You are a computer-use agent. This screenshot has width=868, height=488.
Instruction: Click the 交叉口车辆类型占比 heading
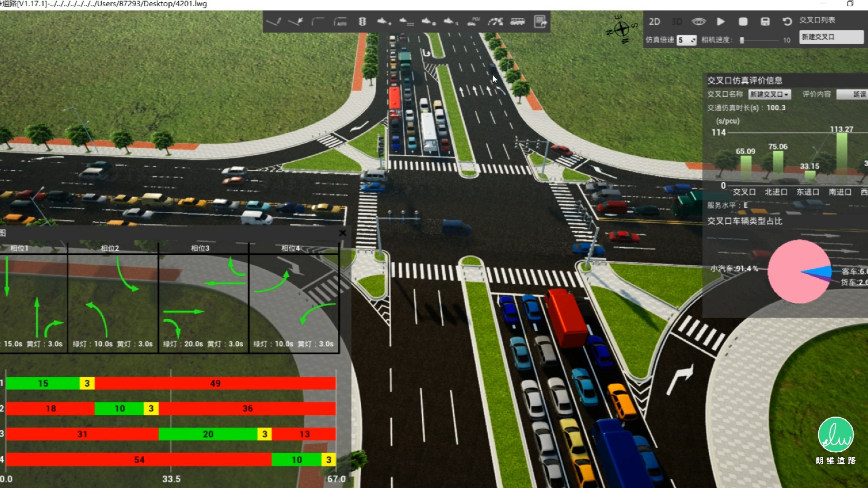tap(745, 221)
